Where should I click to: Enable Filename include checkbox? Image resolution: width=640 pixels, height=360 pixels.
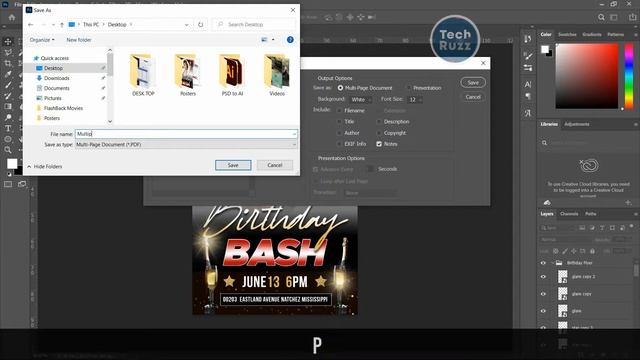(339, 111)
